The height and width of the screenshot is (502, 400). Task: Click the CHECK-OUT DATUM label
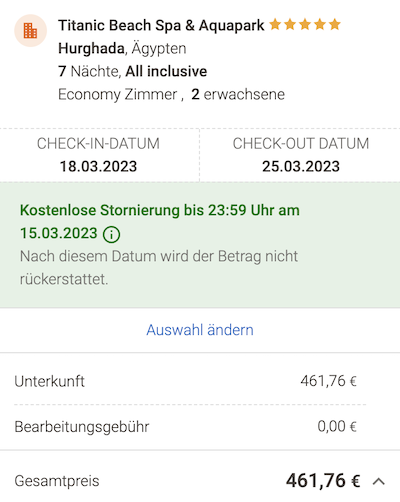coord(301,144)
